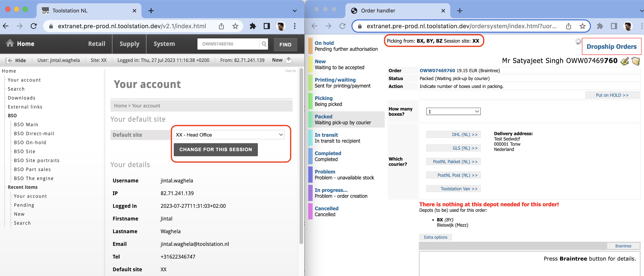Click the magnifier icon in the search box
Image resolution: width=644 pixels, height=276 pixels.
[264, 44]
